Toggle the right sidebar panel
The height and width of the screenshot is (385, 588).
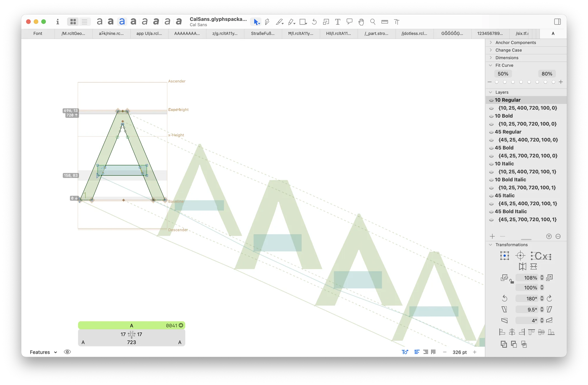click(x=557, y=21)
